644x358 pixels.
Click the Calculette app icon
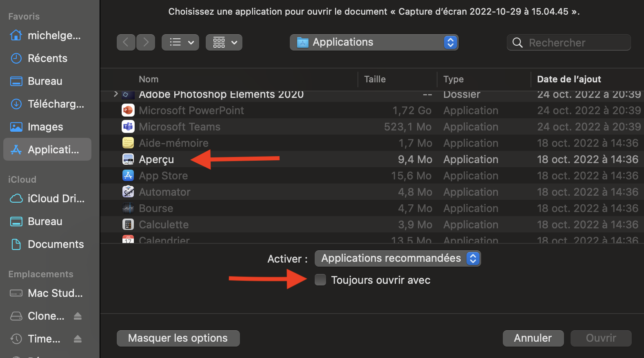tap(128, 225)
